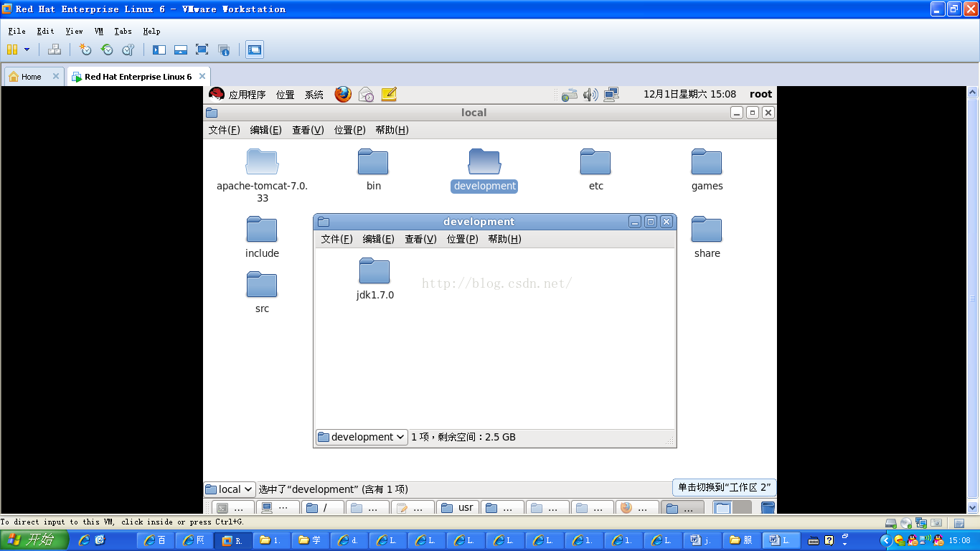Click the clock showing 12月1日星期六 15:08

point(689,94)
